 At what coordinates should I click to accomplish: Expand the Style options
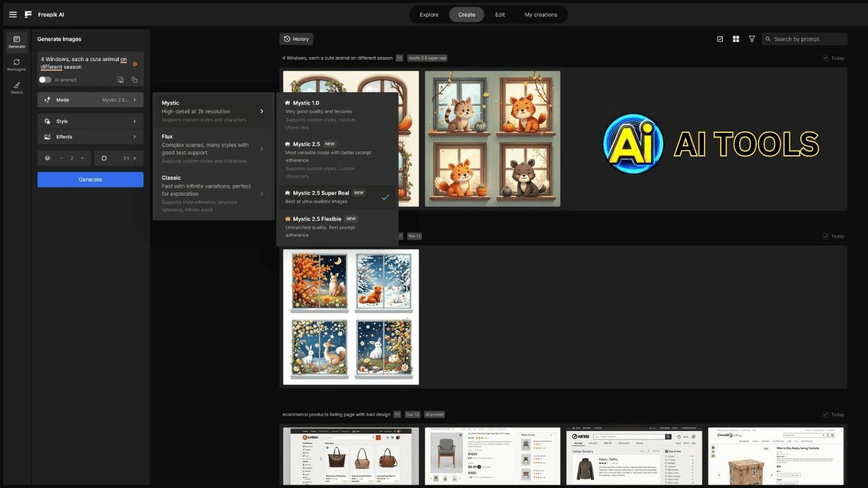(x=90, y=121)
